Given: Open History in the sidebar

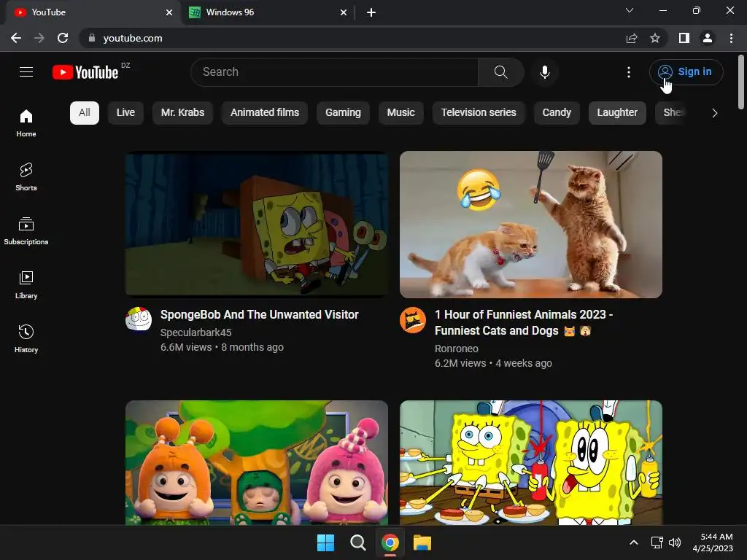Looking at the screenshot, I should pos(26,338).
